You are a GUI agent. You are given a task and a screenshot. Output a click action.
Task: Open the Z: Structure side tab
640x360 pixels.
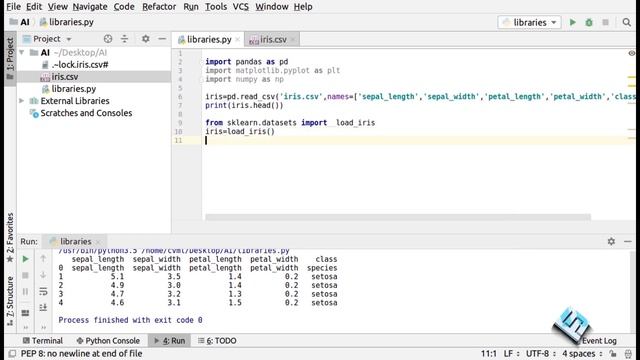tap(10, 301)
